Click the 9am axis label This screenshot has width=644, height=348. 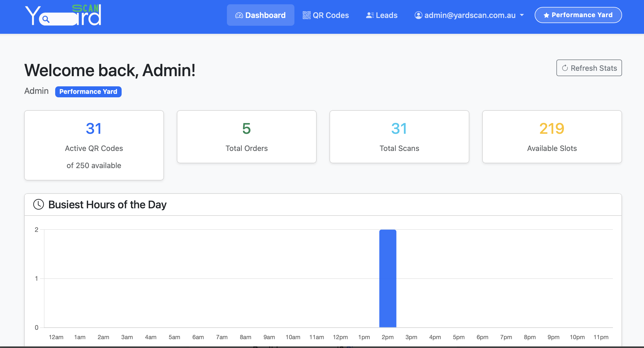(269, 337)
